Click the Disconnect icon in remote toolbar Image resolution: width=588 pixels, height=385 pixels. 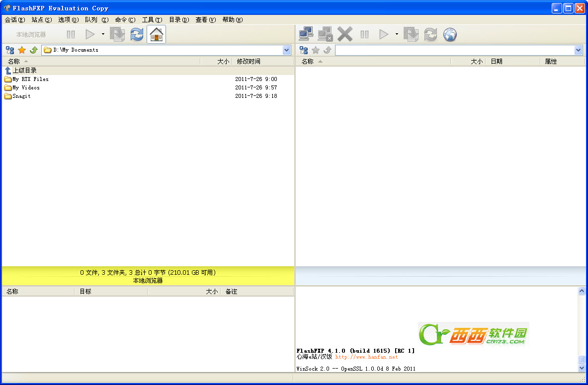325,34
